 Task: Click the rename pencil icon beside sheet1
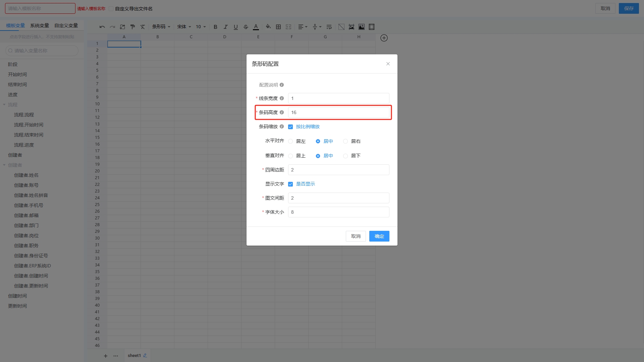coord(145,356)
